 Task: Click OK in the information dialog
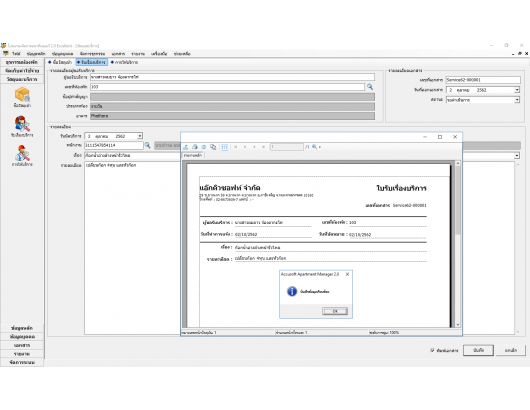point(335,311)
